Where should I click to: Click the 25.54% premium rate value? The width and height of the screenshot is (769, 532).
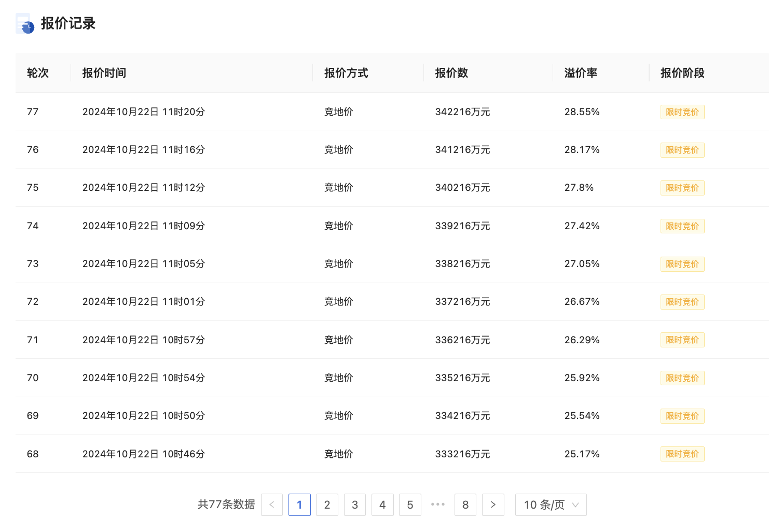[x=582, y=416]
